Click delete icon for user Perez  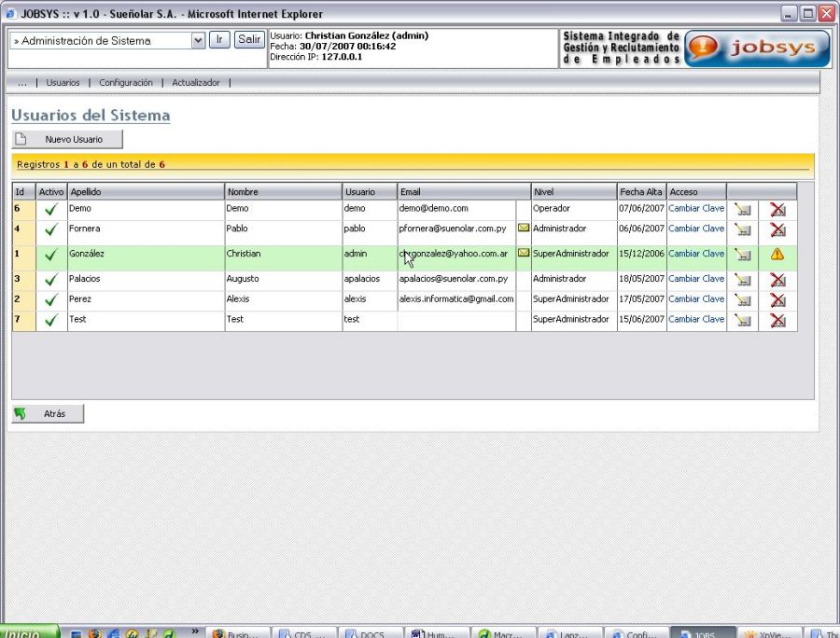pyautogui.click(x=777, y=300)
